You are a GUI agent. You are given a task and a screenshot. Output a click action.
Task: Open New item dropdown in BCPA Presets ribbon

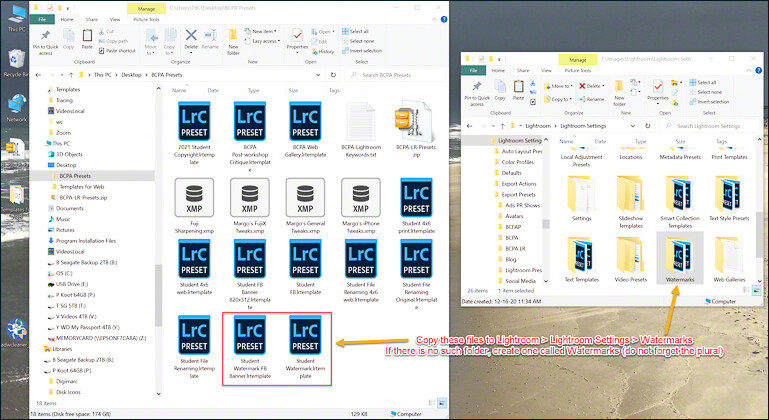260,31
